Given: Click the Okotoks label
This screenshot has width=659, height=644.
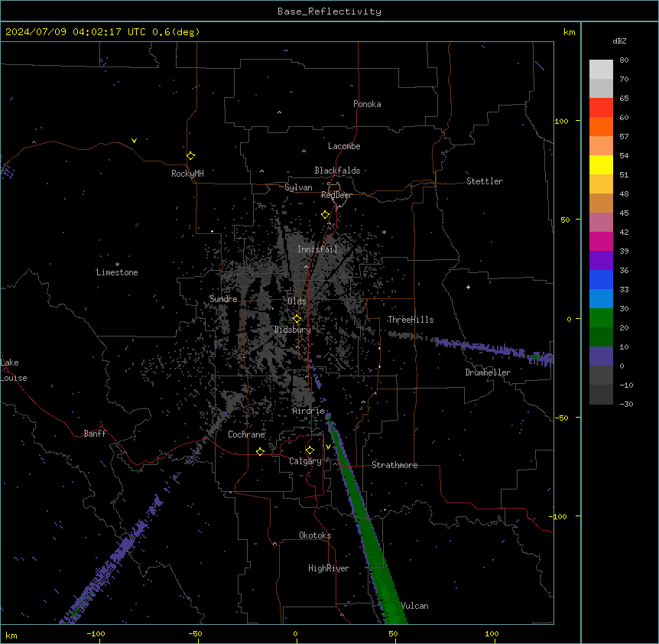Looking at the screenshot, I should click(315, 535).
